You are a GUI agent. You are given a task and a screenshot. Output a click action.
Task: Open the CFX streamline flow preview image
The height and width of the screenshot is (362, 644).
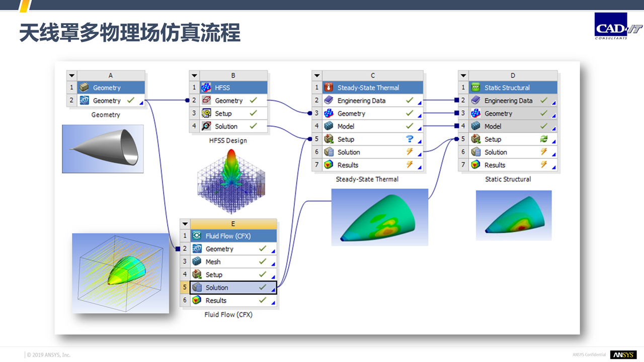tap(121, 273)
